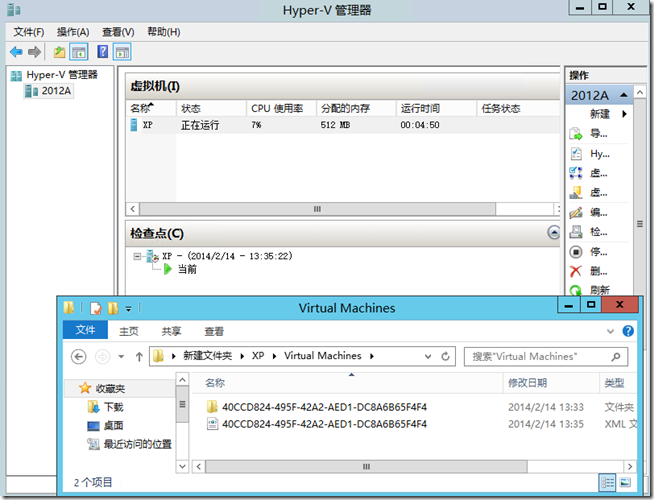Open the 文件(F) menu in Hyper-V Manager
The image size is (654, 500).
(x=29, y=32)
